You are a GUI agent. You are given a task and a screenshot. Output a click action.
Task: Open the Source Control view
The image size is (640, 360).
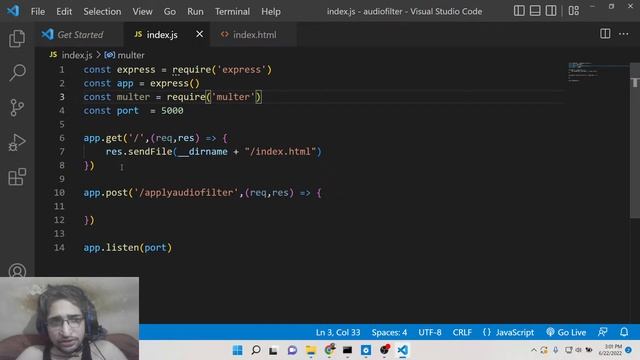point(17,107)
